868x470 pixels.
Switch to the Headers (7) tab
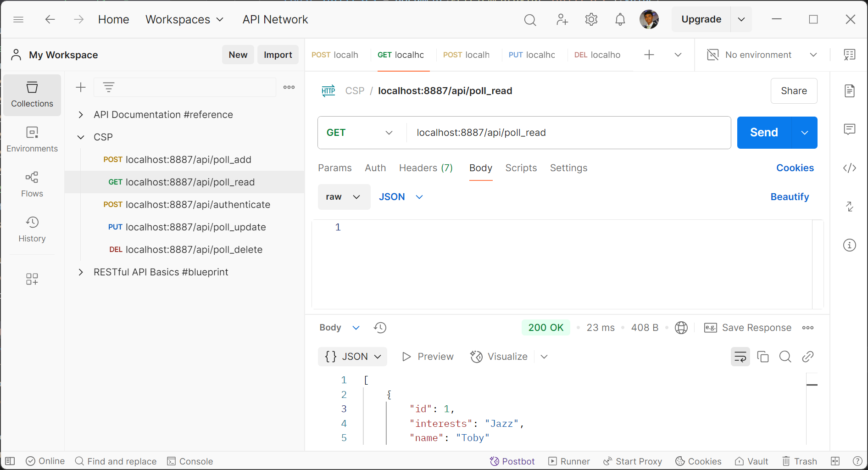425,168
